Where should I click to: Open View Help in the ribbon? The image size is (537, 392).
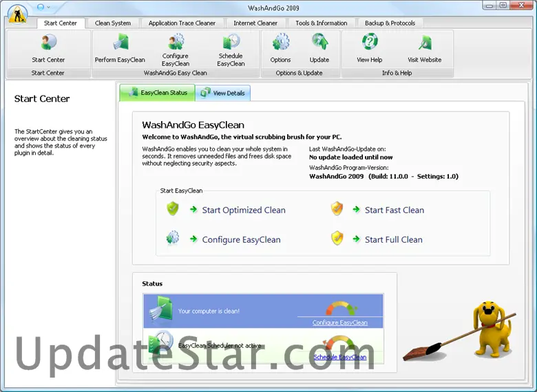370,49
